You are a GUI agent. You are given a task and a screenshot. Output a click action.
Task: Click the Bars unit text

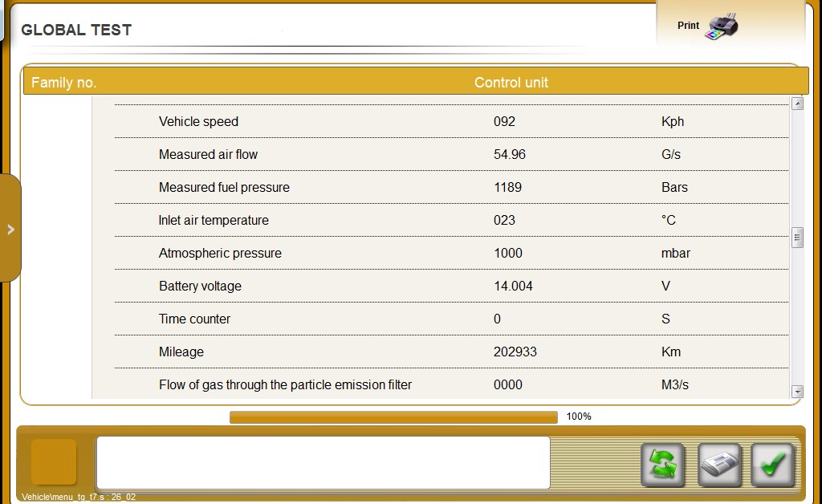coord(674,188)
